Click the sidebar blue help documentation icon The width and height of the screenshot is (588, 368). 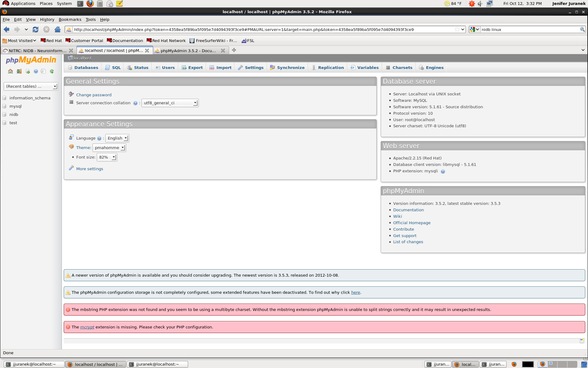point(36,71)
